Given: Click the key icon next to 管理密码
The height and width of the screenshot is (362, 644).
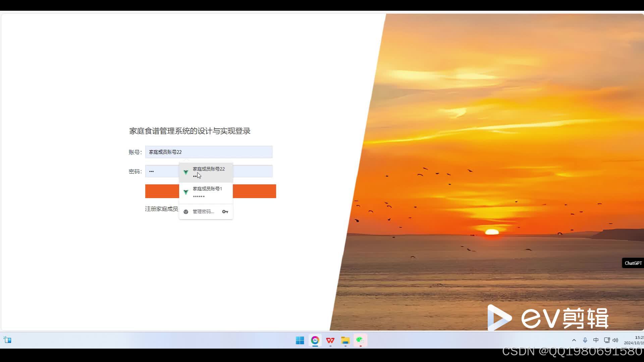Looking at the screenshot, I should 225,212.
